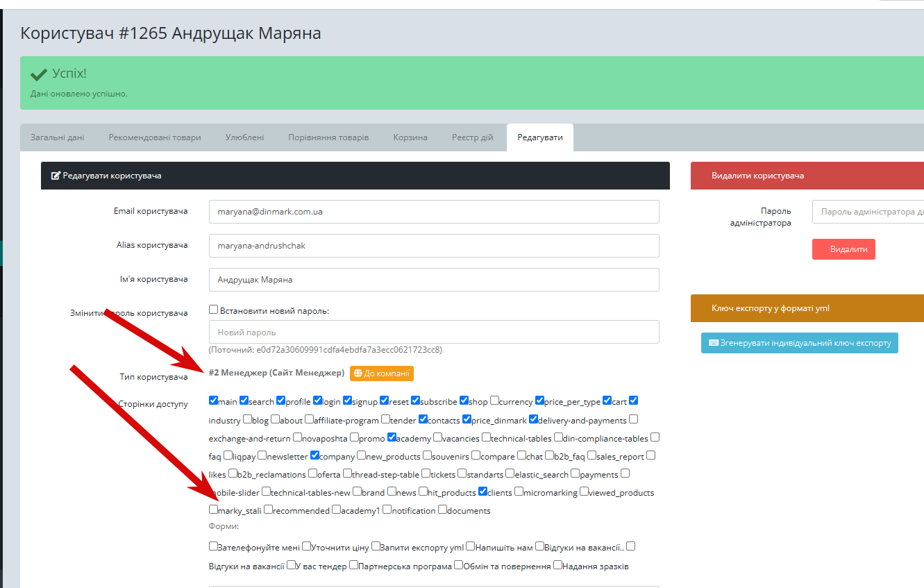Toggle the shop access checkbox
Image resolution: width=924 pixels, height=588 pixels.
(464, 401)
